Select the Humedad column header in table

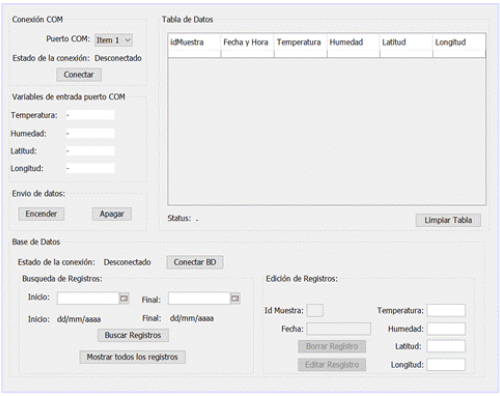point(353,42)
